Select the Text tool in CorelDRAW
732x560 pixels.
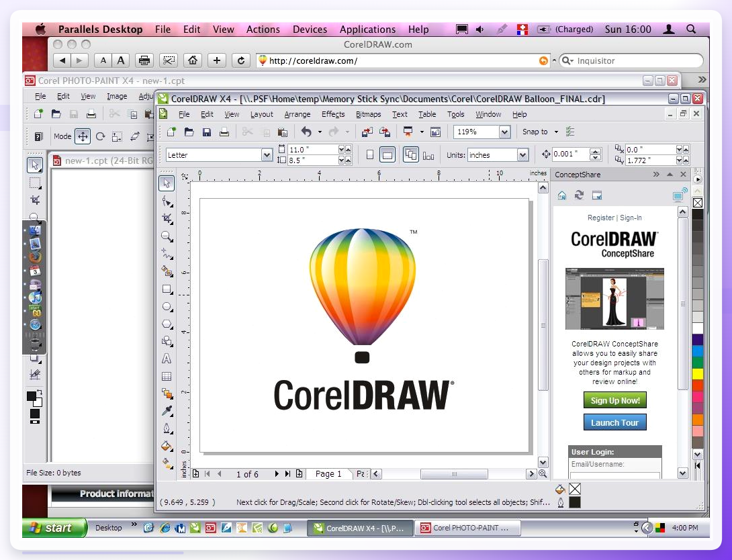click(167, 359)
